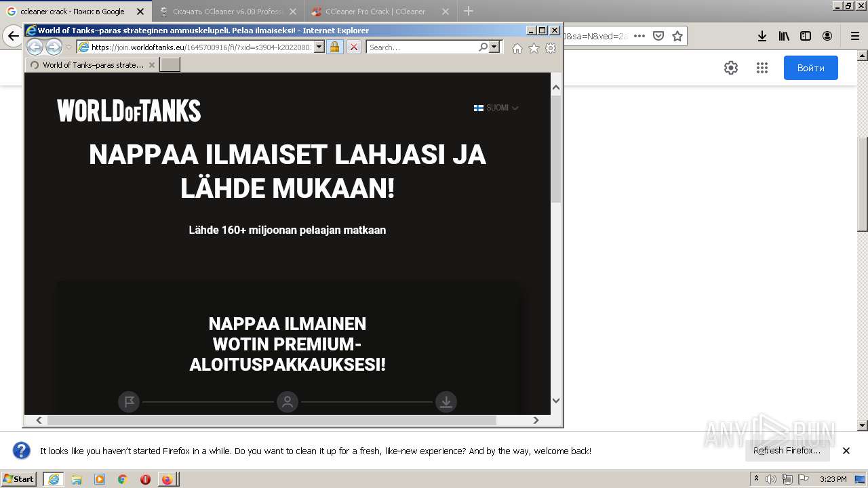
Task: Stop loading the page with red X
Action: (x=354, y=47)
